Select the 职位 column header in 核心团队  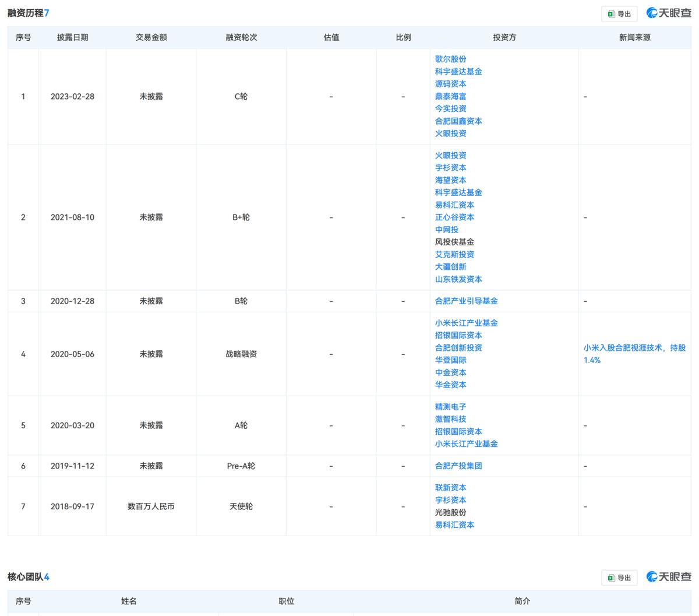pos(286,601)
